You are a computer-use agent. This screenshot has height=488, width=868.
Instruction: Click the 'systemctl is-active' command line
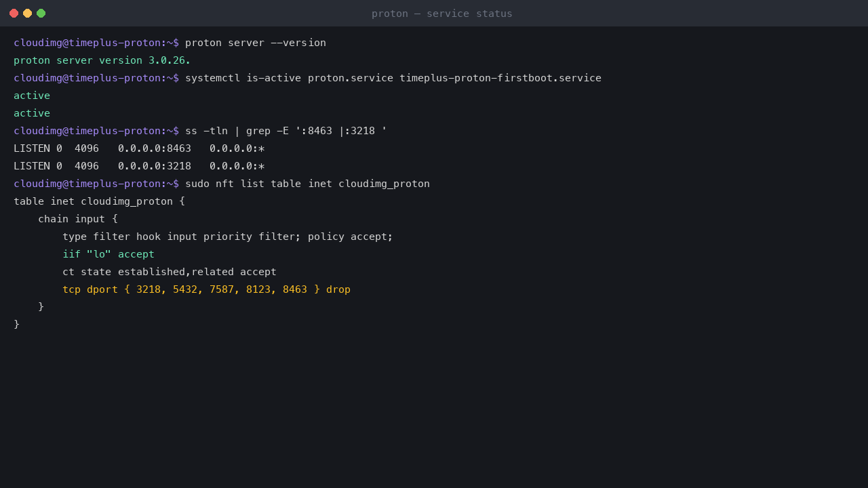[x=393, y=78]
